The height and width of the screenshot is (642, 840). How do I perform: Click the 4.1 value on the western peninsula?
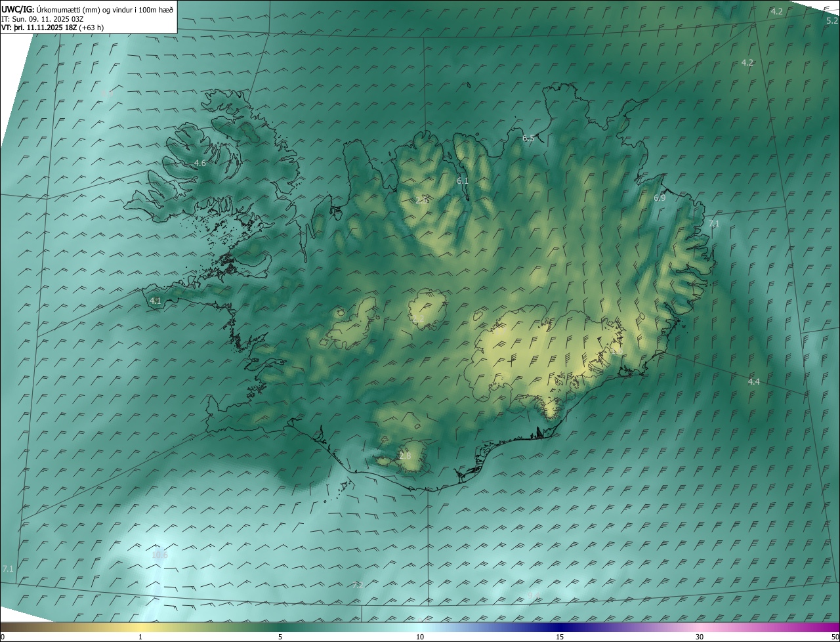(x=156, y=301)
